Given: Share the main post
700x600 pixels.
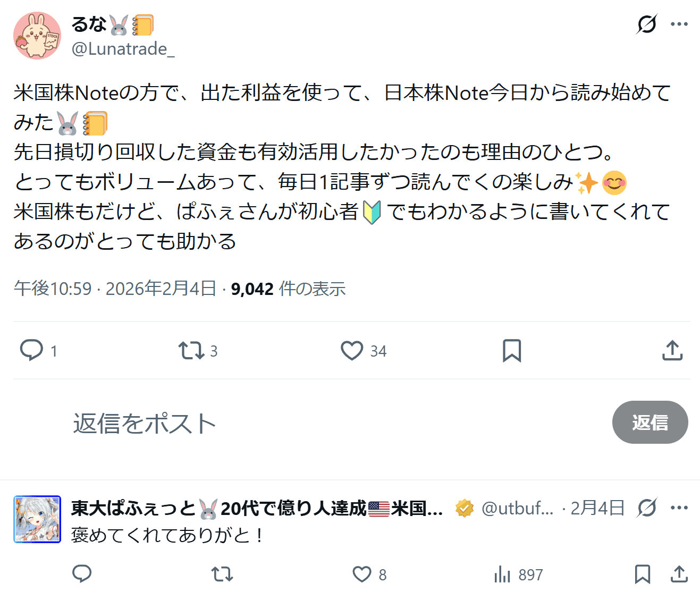Looking at the screenshot, I should pos(672,351).
